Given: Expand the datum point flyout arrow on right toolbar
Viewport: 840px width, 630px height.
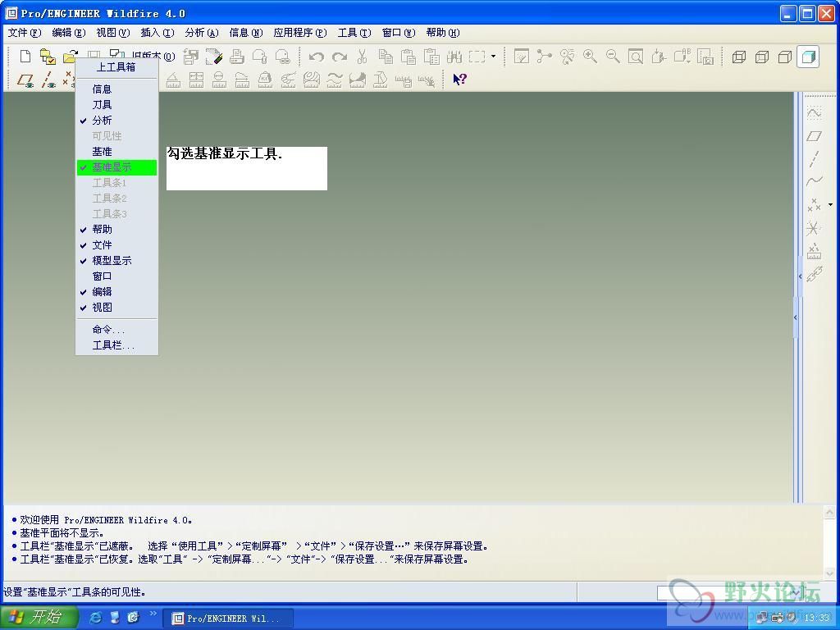Looking at the screenshot, I should pyautogui.click(x=830, y=204).
